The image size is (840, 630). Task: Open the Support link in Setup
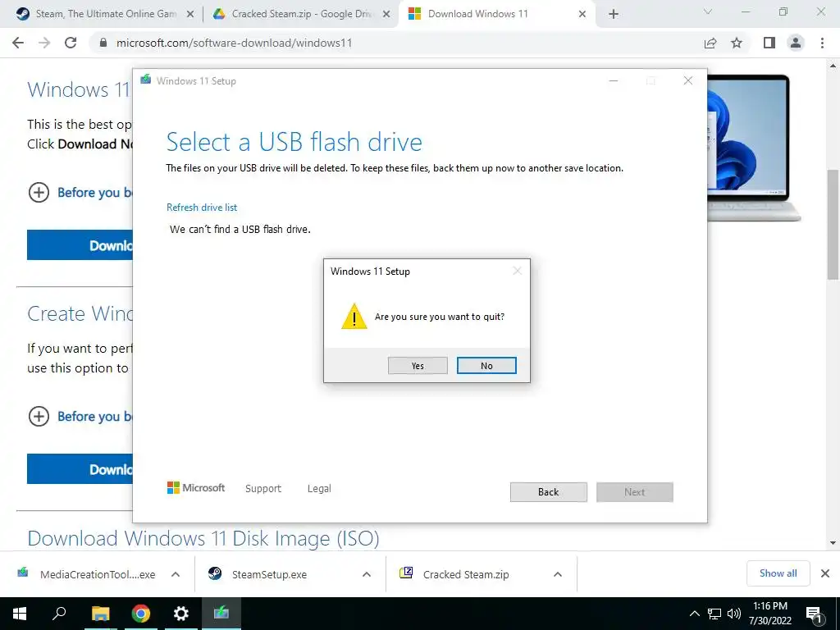click(263, 489)
